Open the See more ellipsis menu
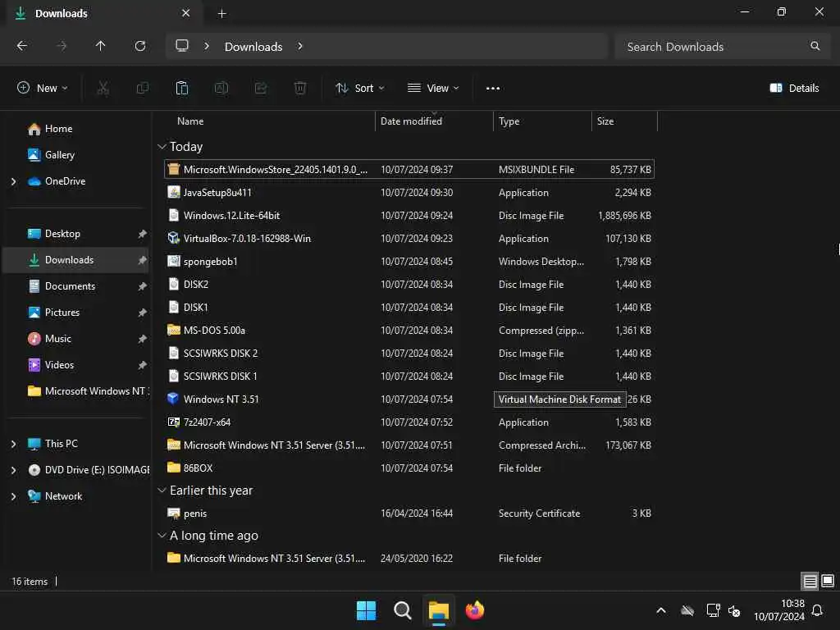 (x=493, y=89)
